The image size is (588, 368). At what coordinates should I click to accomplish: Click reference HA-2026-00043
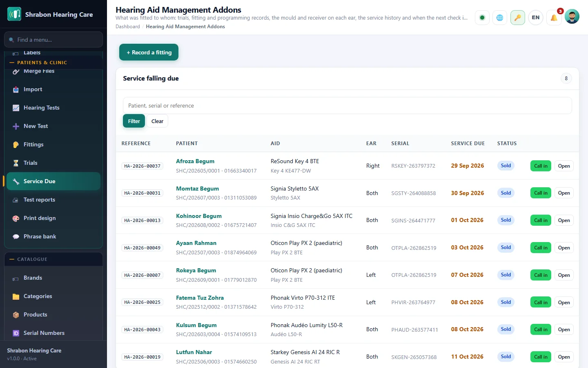coord(143,330)
